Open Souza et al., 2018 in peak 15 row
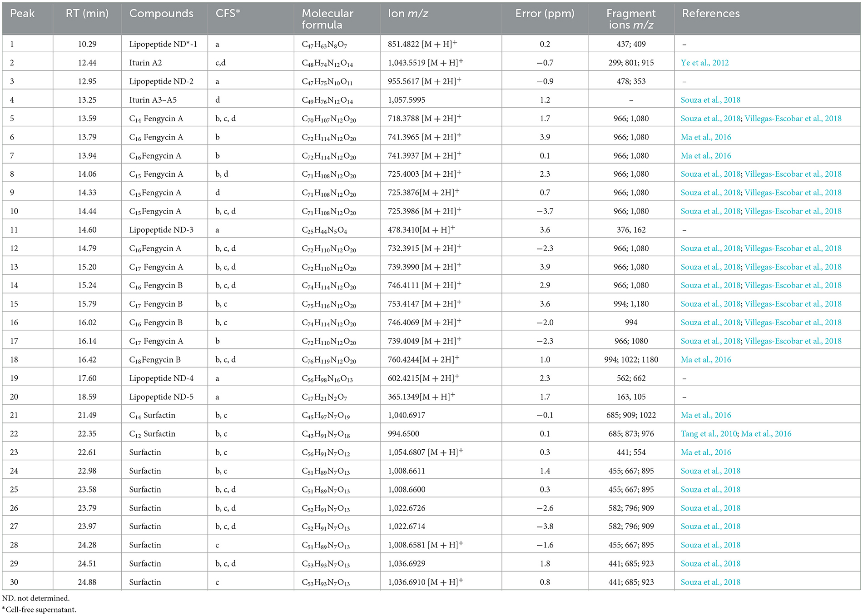 [x=710, y=304]
